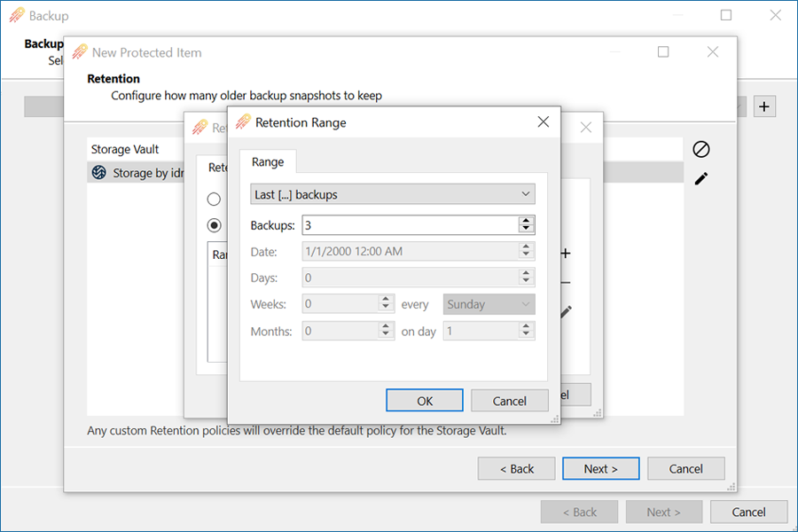Click the pencil icon in the Retention dialog
The image size is (798, 532).
click(x=566, y=311)
